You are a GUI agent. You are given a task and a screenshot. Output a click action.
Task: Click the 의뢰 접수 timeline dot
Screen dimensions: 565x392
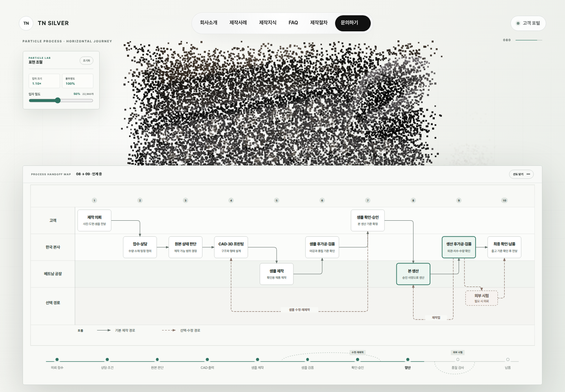tap(57, 359)
